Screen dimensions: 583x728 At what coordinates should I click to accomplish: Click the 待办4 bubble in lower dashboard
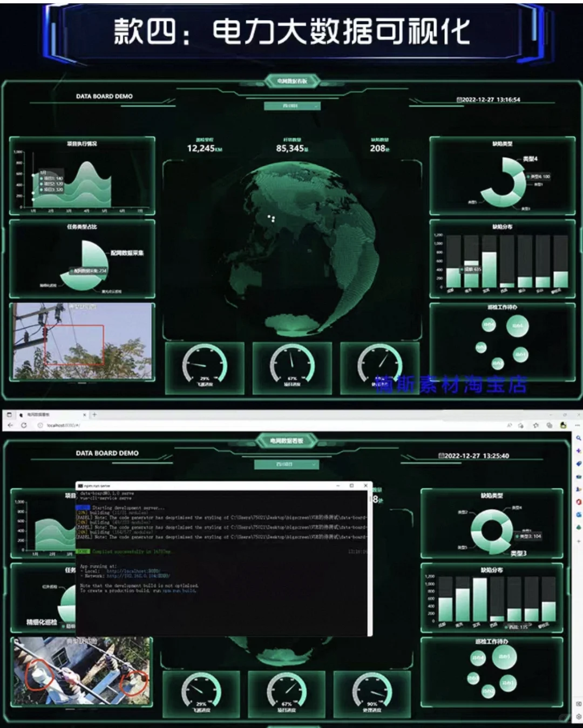coord(478,658)
